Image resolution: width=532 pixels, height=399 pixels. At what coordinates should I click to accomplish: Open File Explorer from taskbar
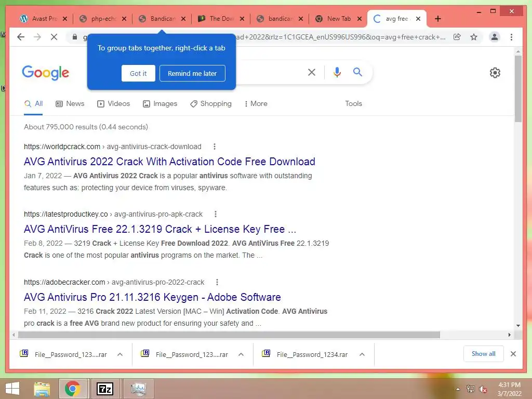[x=42, y=389]
